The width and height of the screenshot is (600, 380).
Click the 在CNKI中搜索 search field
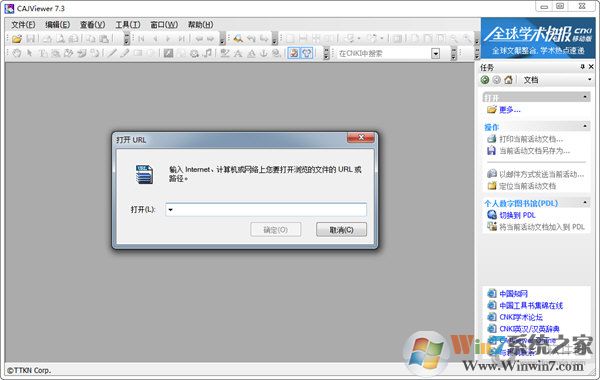(x=384, y=53)
